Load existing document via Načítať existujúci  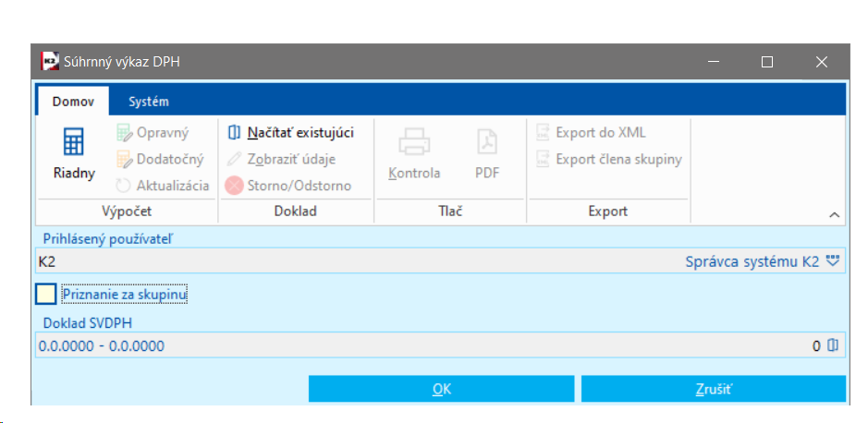290,133
